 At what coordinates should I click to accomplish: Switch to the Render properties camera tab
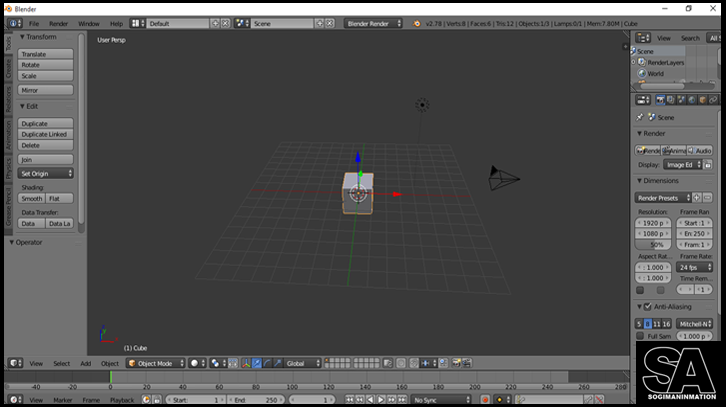click(660, 100)
